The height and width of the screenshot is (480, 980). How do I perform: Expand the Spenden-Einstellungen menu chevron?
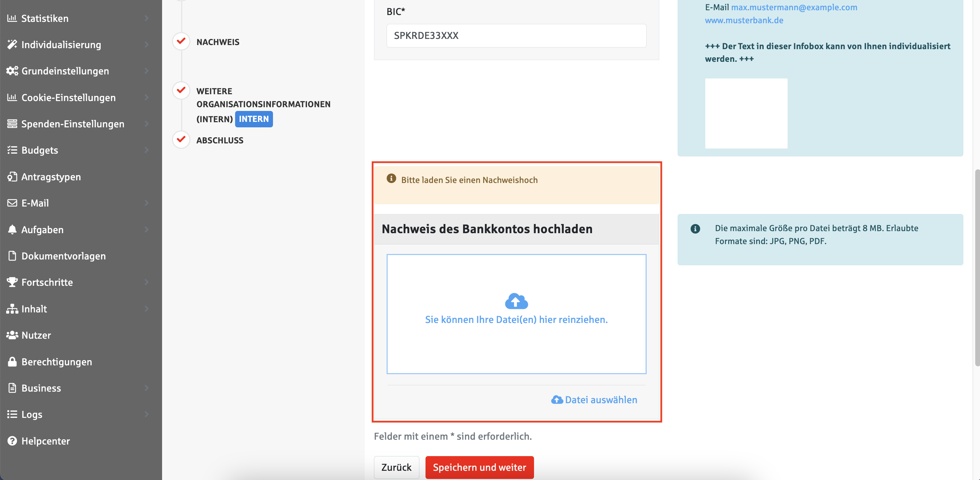coord(147,124)
